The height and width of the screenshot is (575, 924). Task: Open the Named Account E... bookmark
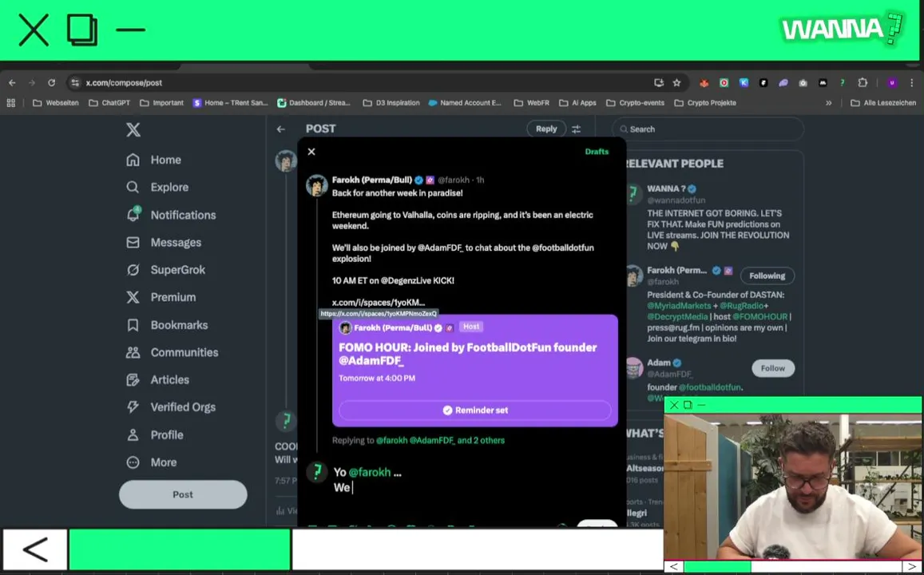(465, 102)
